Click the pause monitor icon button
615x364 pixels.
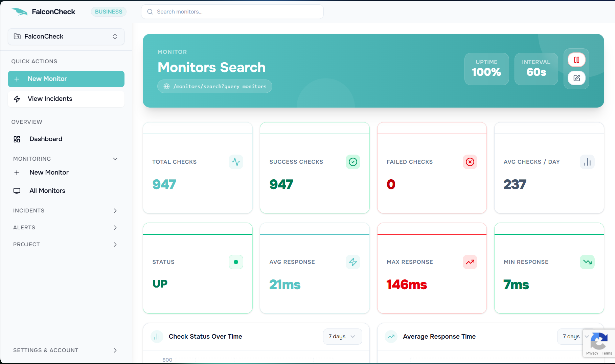[576, 60]
